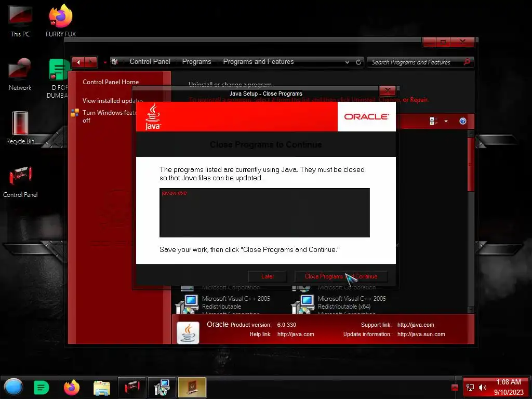This screenshot has height=399, width=532.
Task: Select Microsoft Visual C++ 2005 Redistributable (x64)
Action: click(x=339, y=303)
